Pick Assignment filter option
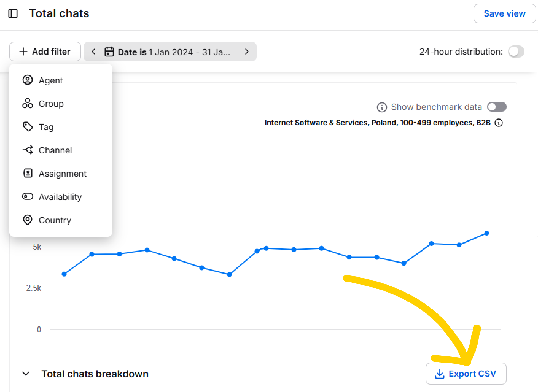The height and width of the screenshot is (392, 538). click(62, 174)
